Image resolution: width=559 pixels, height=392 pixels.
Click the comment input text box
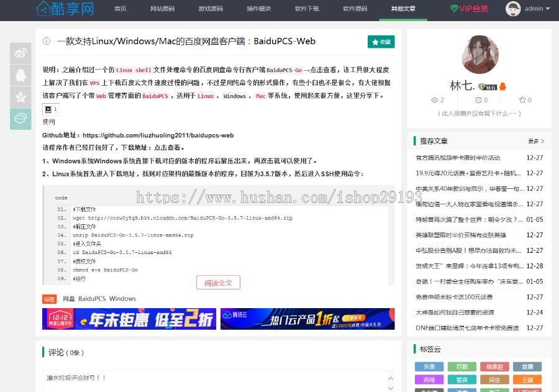[217, 381]
